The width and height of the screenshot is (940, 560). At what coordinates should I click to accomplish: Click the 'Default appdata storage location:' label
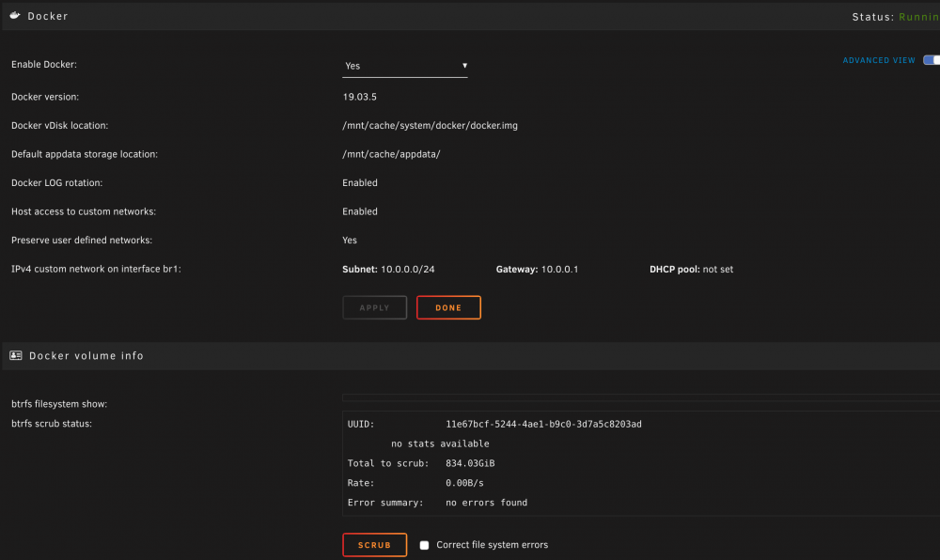pyautogui.click(x=85, y=154)
